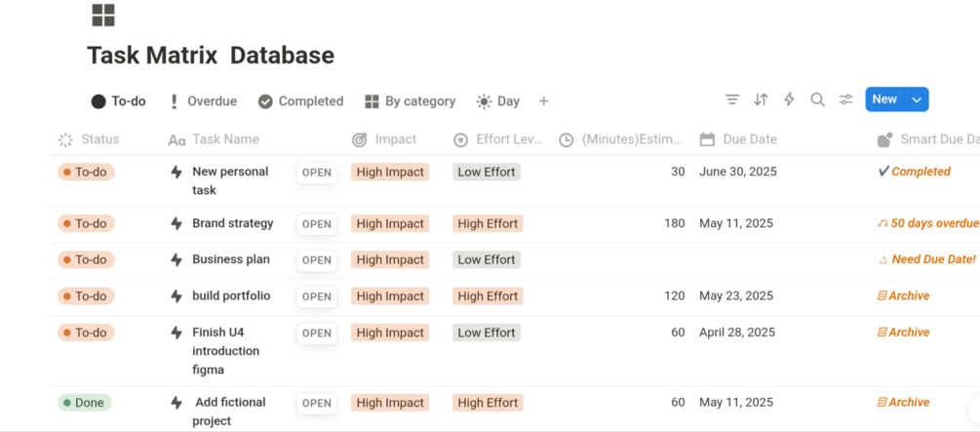Screen dimensions: 980x432
Task: Expand the New button dropdown arrow
Action: pos(917,99)
